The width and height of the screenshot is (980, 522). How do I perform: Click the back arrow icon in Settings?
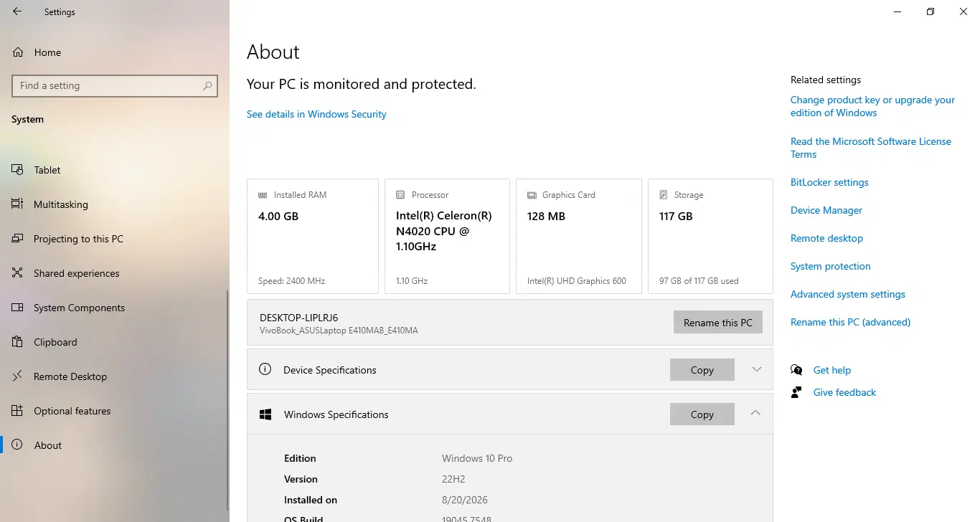17,11
